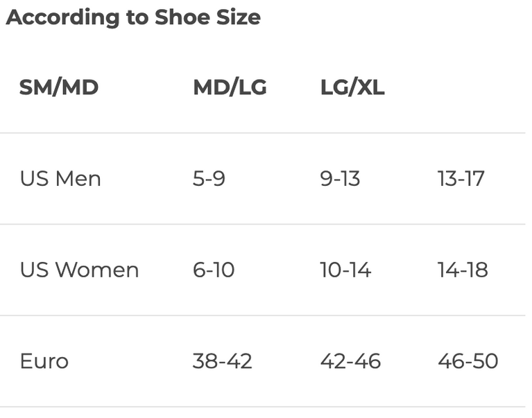Select the SM/MD column header
Viewport: 532px width, 418px height.
tap(59, 87)
